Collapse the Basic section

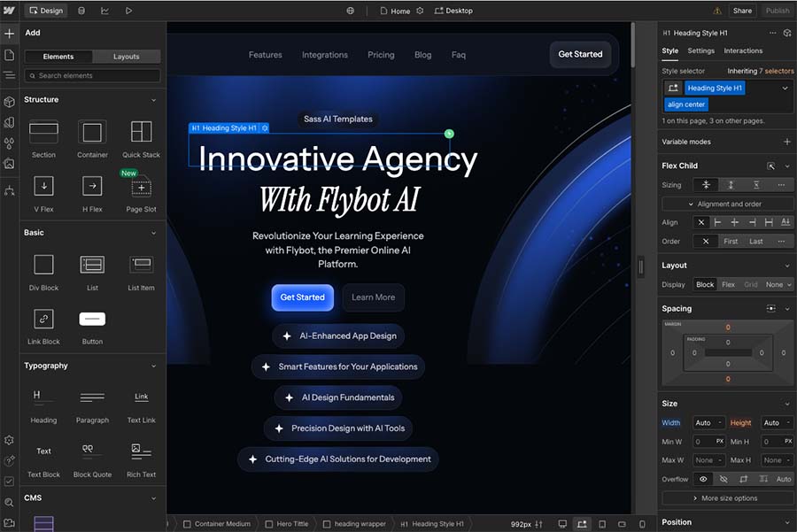pyautogui.click(x=153, y=233)
